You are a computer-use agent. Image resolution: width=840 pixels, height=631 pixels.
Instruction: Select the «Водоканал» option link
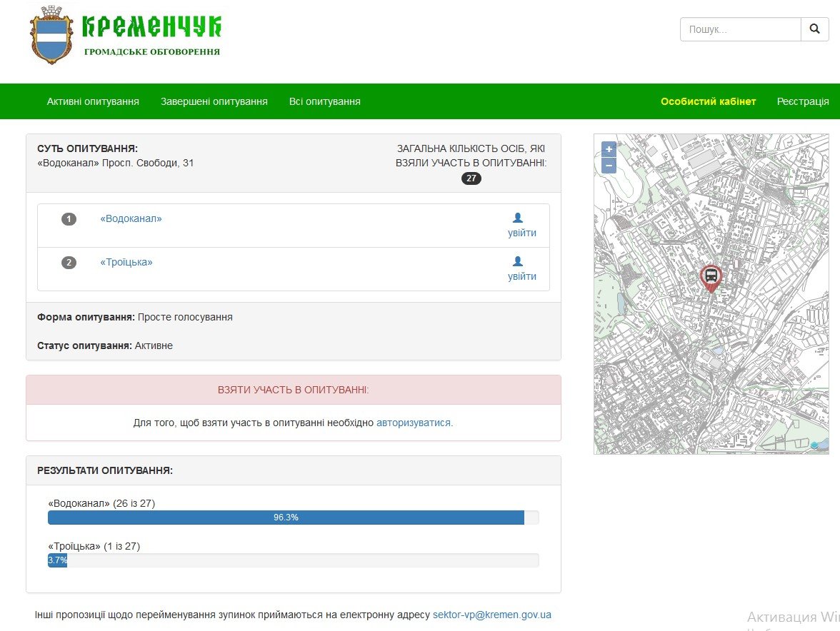(131, 218)
